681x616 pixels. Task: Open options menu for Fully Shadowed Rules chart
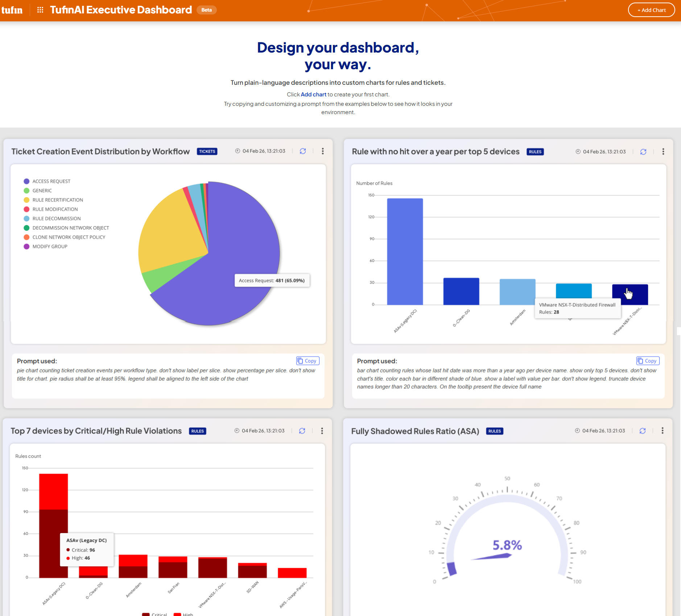tap(662, 431)
